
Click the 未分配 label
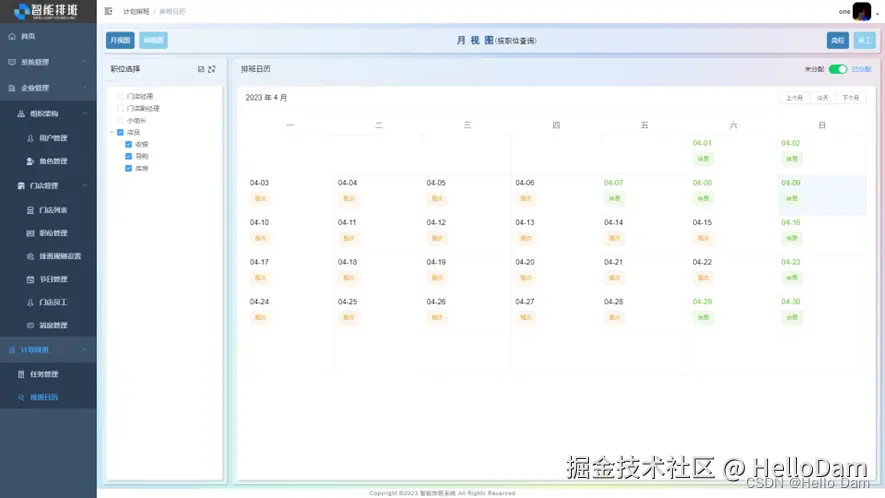[x=814, y=69]
